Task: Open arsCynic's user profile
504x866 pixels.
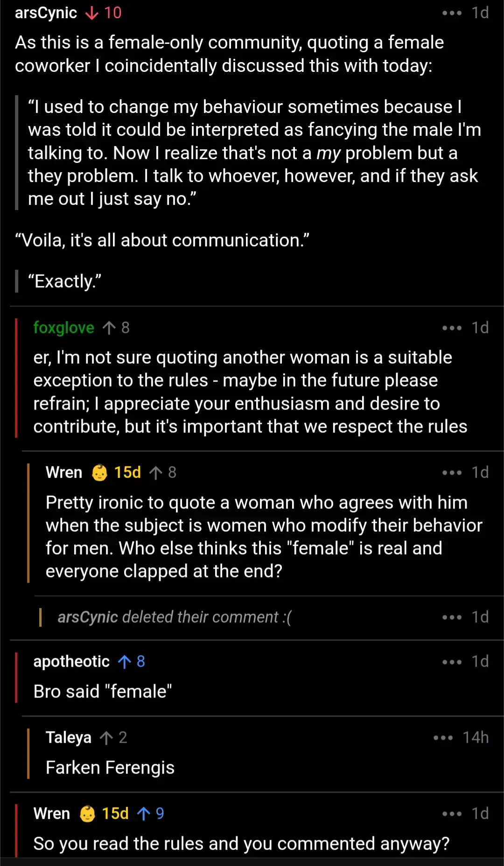Action: coord(46,13)
